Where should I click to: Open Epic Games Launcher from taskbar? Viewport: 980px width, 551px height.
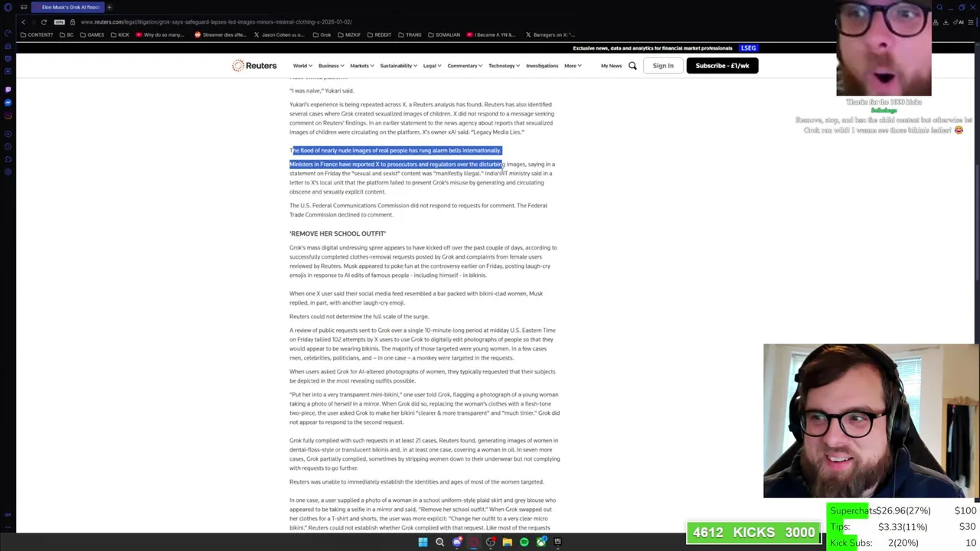click(x=558, y=542)
